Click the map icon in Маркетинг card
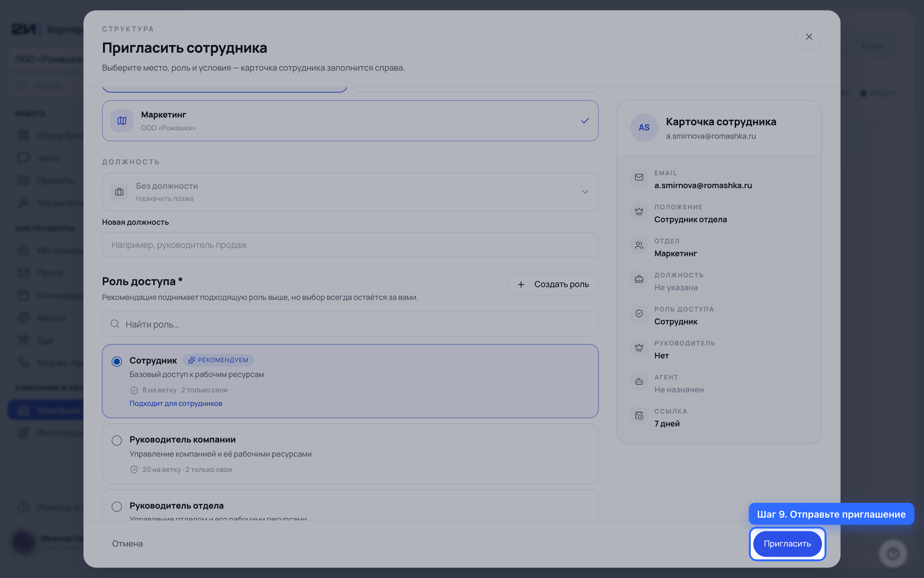 pos(122,121)
